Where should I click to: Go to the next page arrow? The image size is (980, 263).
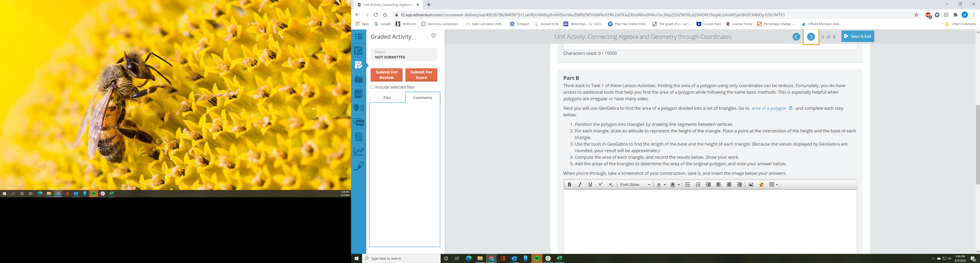[x=811, y=37]
